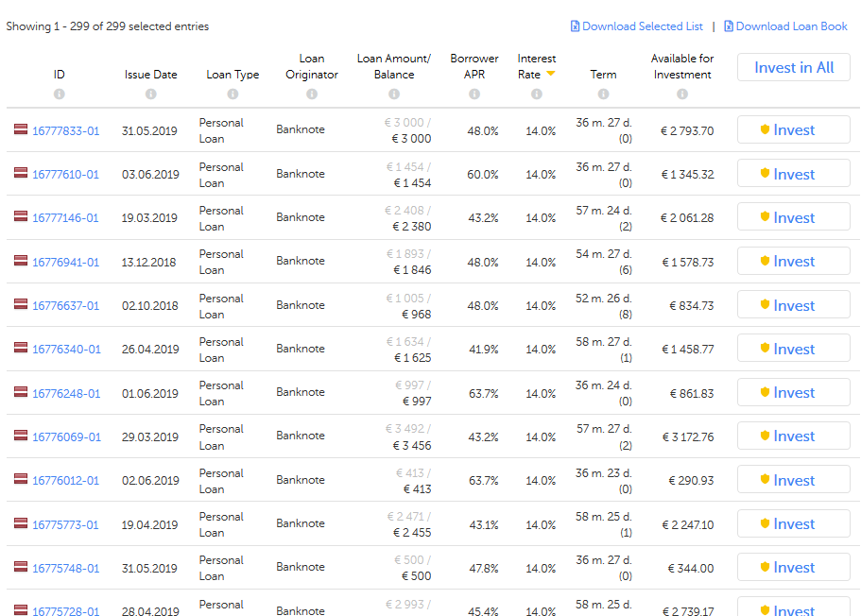Click info icon under Issue Date header
This screenshot has height=616, width=861.
tap(150, 94)
